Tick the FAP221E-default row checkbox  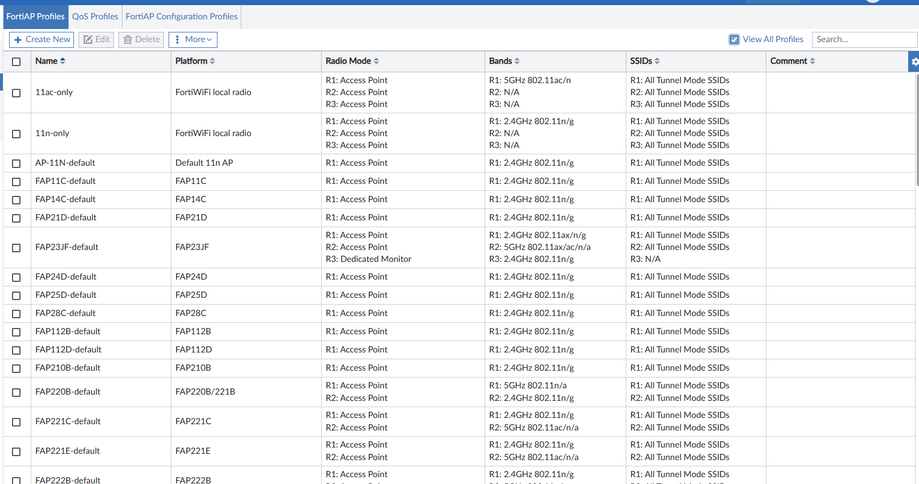pos(16,452)
